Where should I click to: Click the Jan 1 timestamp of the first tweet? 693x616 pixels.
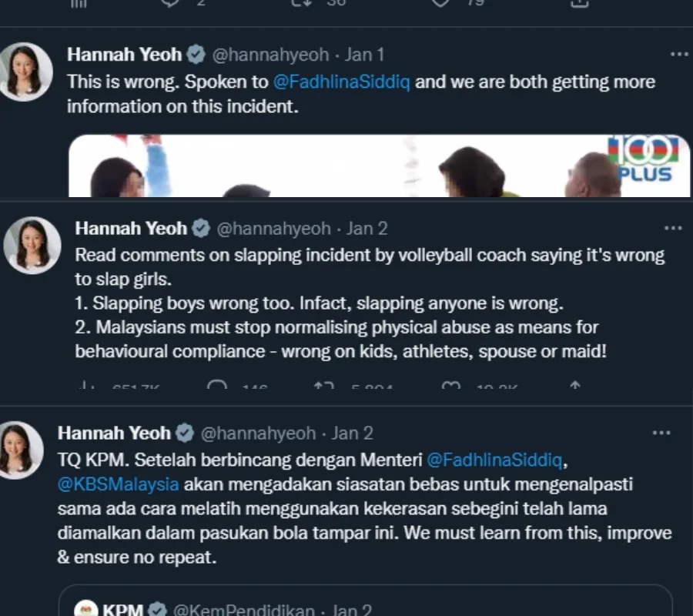[364, 55]
